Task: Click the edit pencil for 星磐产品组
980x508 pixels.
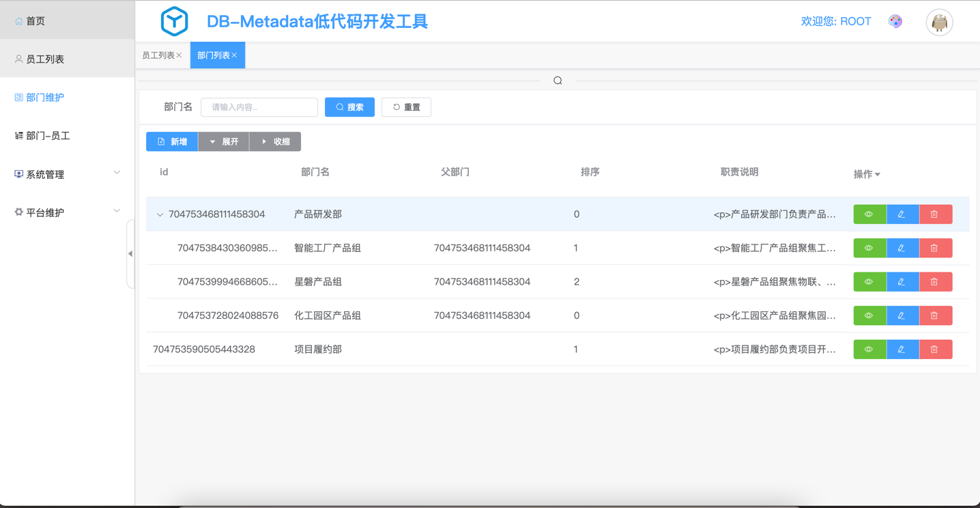Action: (902, 282)
